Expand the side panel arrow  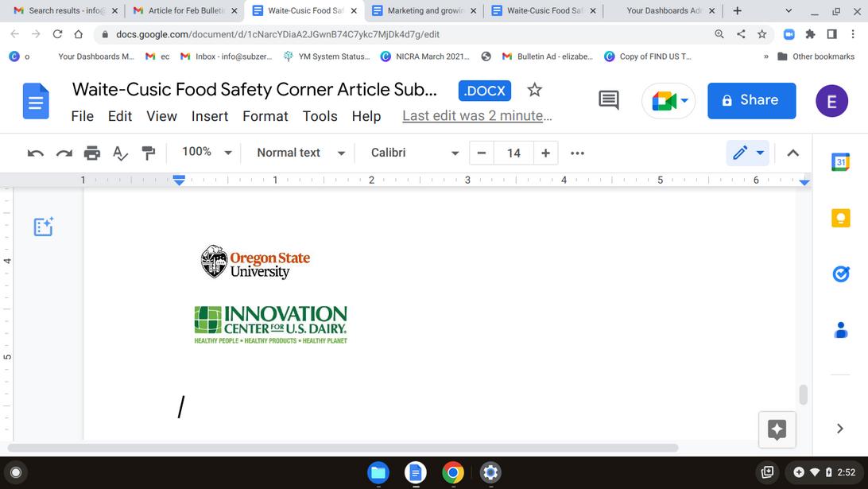(839, 429)
